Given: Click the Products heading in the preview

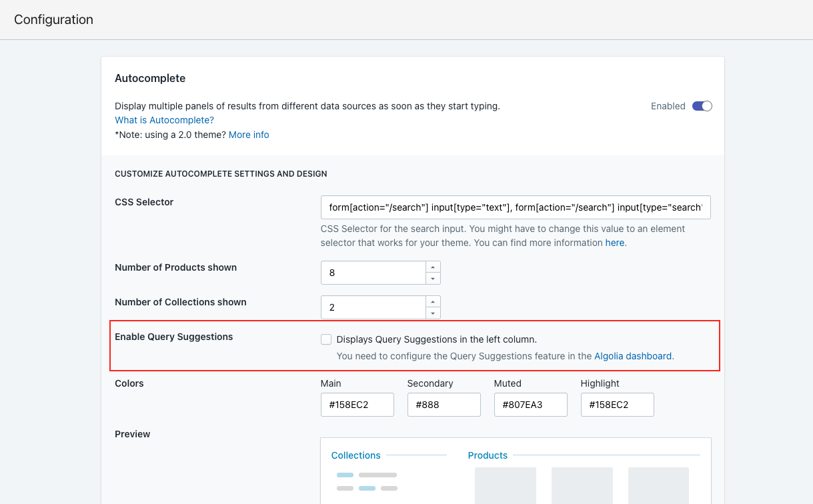Looking at the screenshot, I should pos(488,455).
